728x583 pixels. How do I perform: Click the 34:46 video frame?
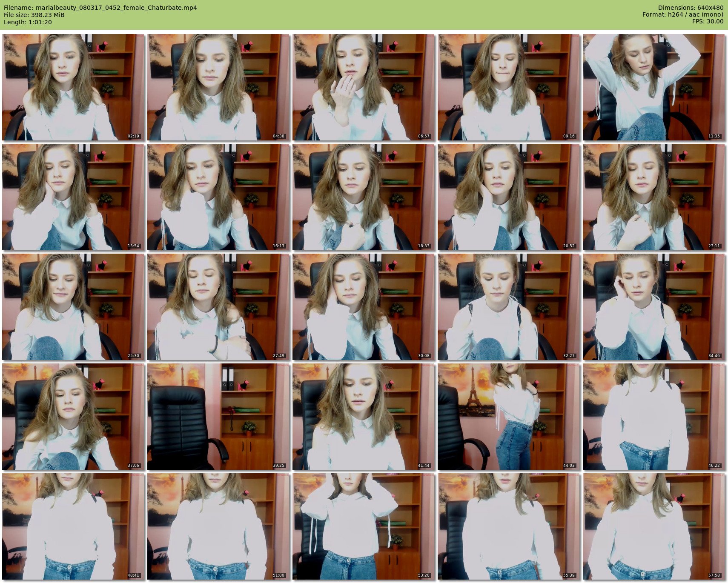point(654,307)
